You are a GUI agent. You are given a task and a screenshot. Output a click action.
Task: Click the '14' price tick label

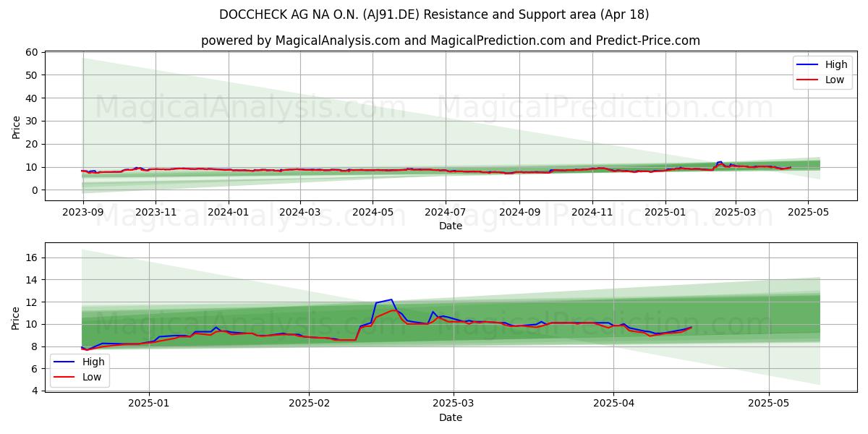pos(32,280)
